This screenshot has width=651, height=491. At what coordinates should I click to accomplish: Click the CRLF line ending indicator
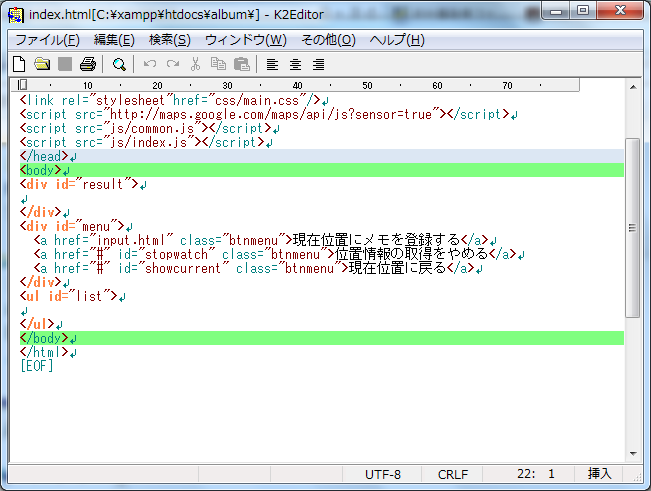(x=453, y=474)
